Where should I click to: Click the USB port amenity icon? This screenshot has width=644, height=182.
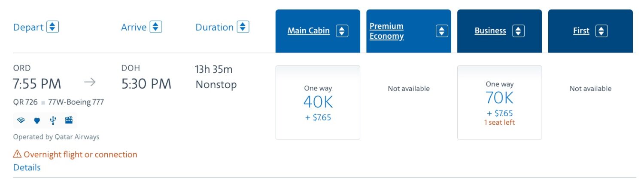click(x=53, y=120)
